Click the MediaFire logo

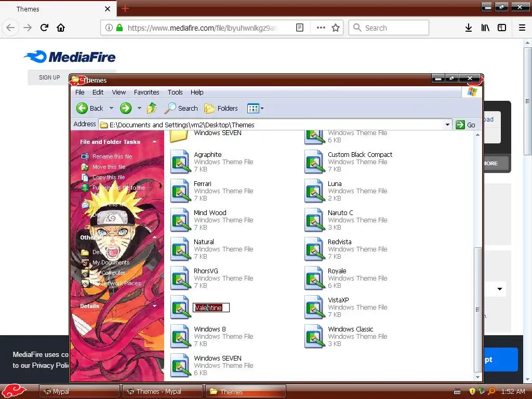tap(70, 57)
